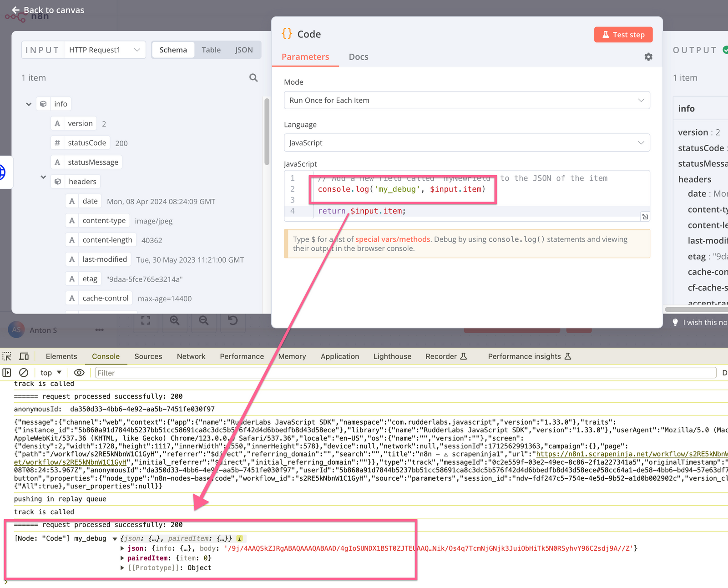Open the INPUT node selector showing HTTP Request1

(x=105, y=50)
